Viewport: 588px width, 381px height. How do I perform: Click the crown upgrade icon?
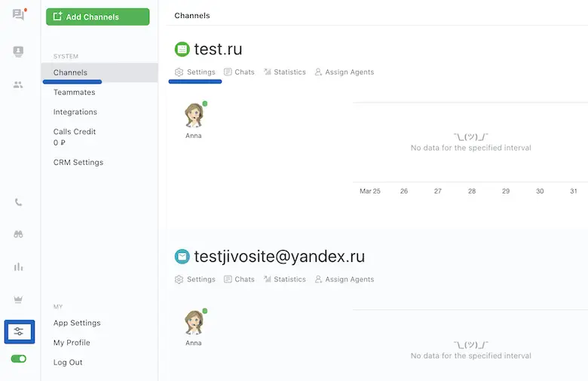19,299
